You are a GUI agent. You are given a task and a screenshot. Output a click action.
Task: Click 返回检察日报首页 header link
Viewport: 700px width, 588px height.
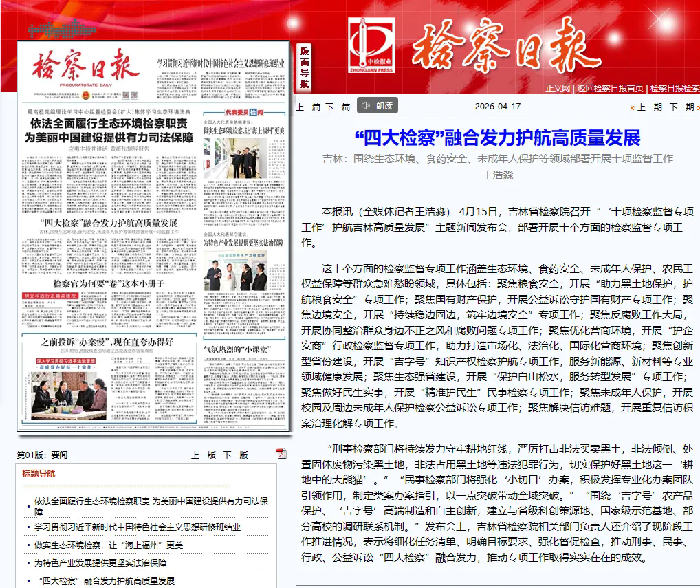[x=610, y=88]
